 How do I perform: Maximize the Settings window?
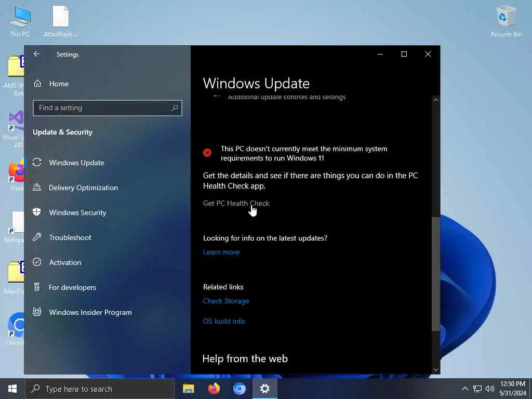404,54
